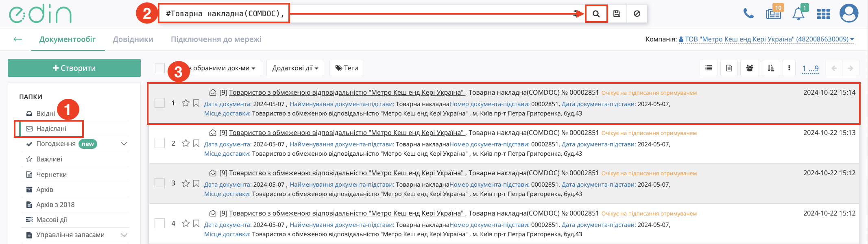This screenshot has height=244, width=868.
Task: Expand the Управління запасами chevron
Action: pos(124,235)
